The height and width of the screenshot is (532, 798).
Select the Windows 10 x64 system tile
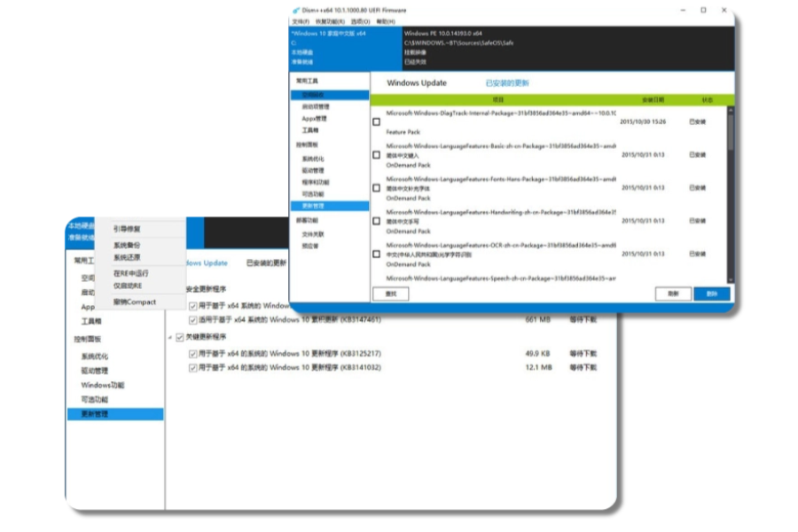point(346,49)
